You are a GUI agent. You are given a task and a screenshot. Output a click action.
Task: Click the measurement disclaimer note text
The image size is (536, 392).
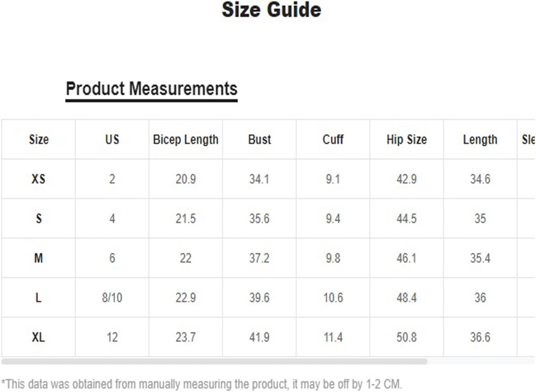tap(201, 384)
